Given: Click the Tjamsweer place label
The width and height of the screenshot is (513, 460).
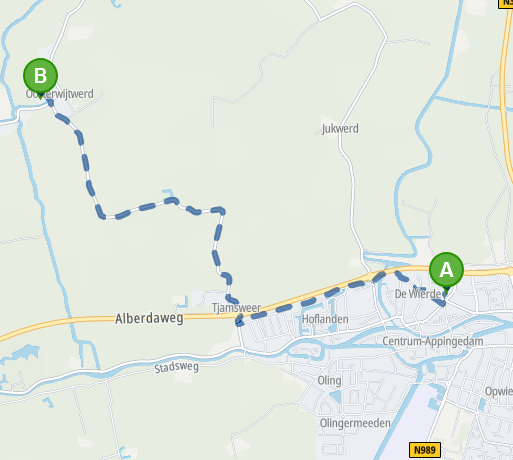Looking at the screenshot, I should (x=236, y=307).
